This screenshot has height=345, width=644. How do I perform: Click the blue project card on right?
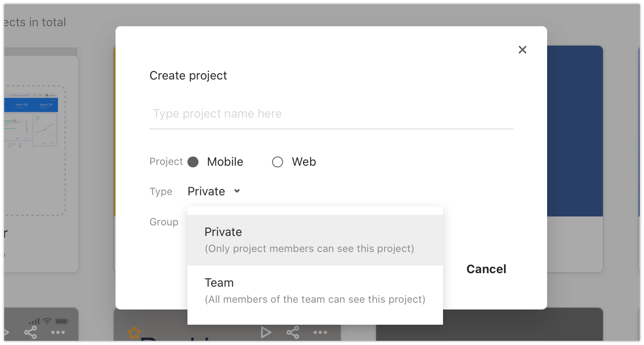click(575, 131)
